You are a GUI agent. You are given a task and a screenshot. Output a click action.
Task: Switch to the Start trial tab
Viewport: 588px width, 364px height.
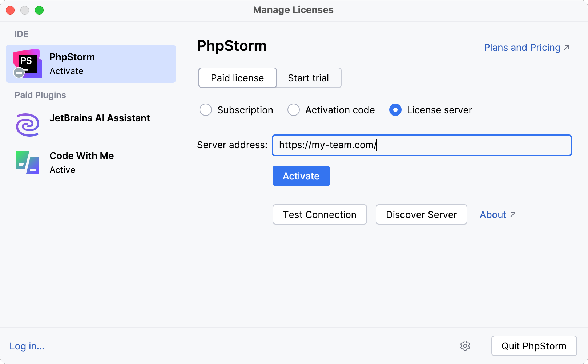click(308, 78)
